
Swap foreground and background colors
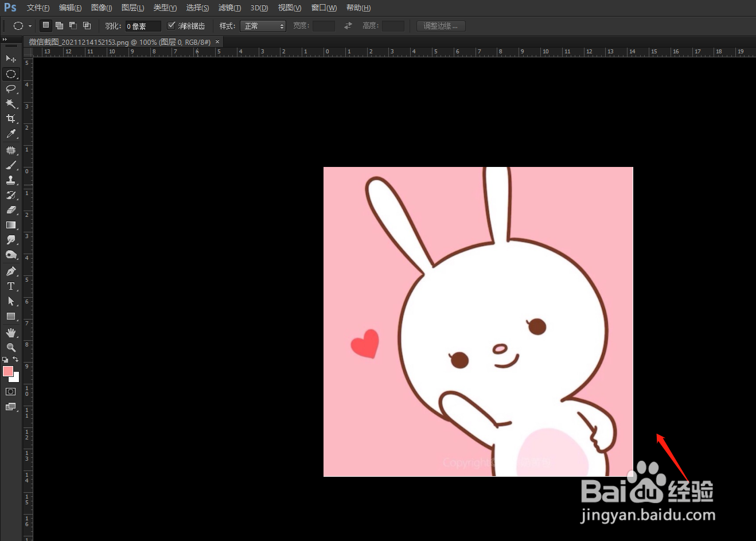(15, 360)
